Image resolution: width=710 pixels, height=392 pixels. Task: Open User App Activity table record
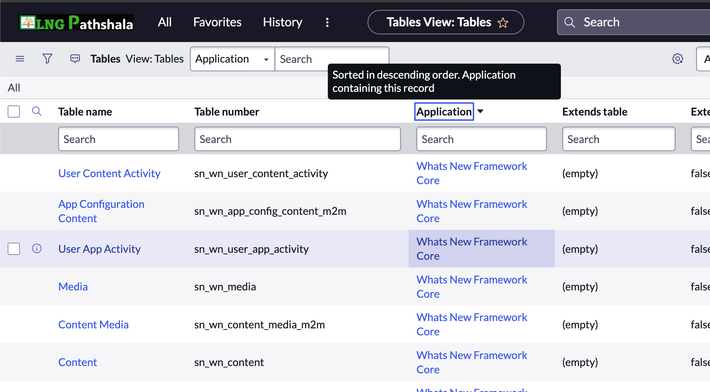(x=99, y=249)
